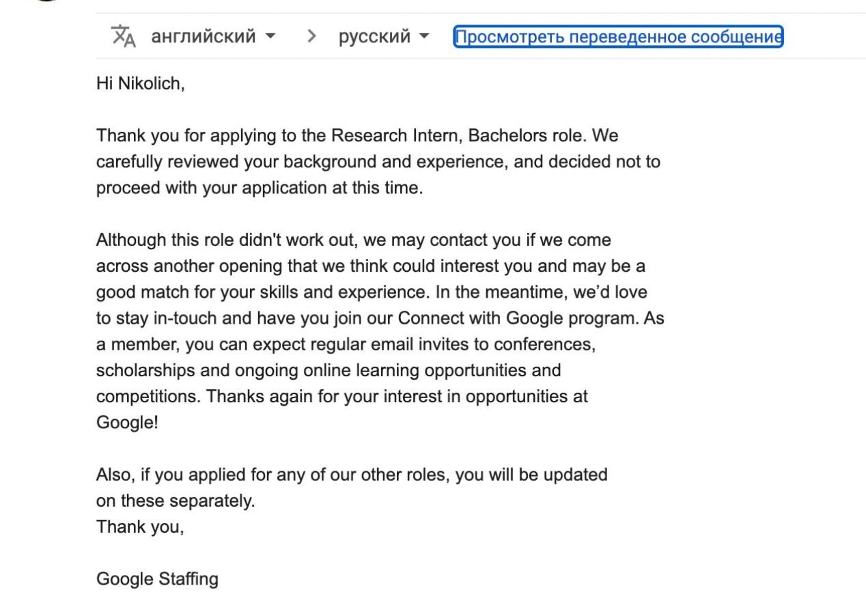
Task: Click the chevron between the two languages
Action: click(312, 36)
